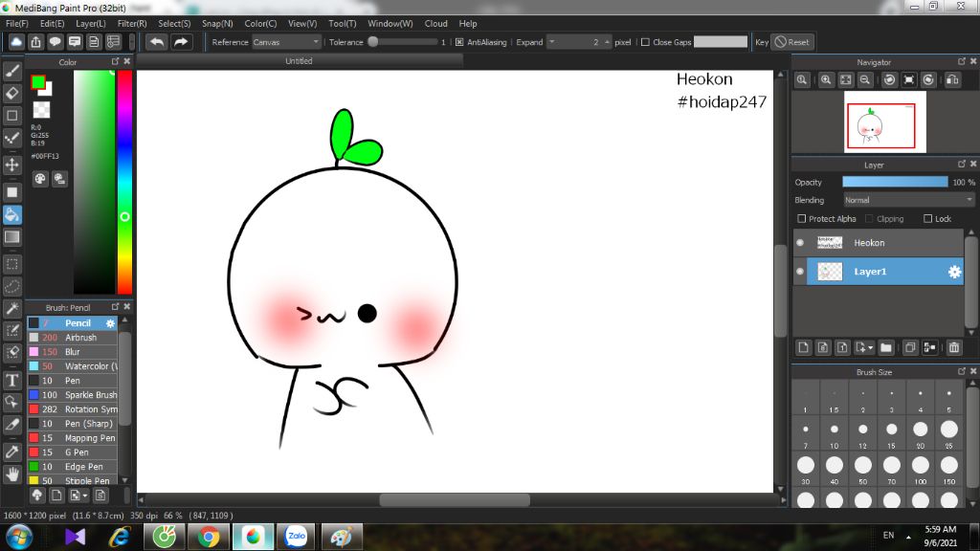Toggle AntiAliasing checkbox
The height and width of the screenshot is (551, 980).
click(459, 42)
